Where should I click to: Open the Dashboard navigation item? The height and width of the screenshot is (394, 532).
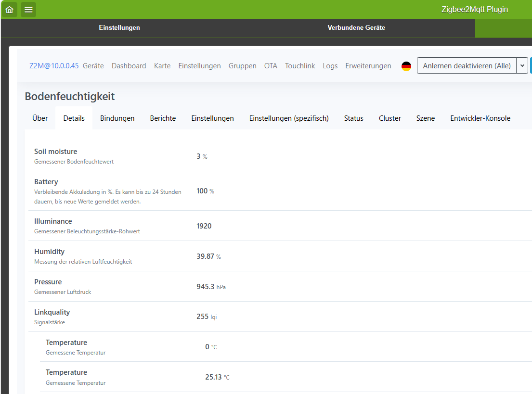pyautogui.click(x=129, y=66)
